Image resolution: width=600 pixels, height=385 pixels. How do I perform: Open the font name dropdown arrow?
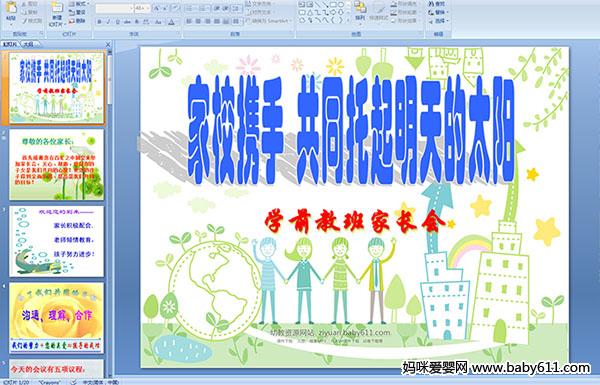pos(131,8)
